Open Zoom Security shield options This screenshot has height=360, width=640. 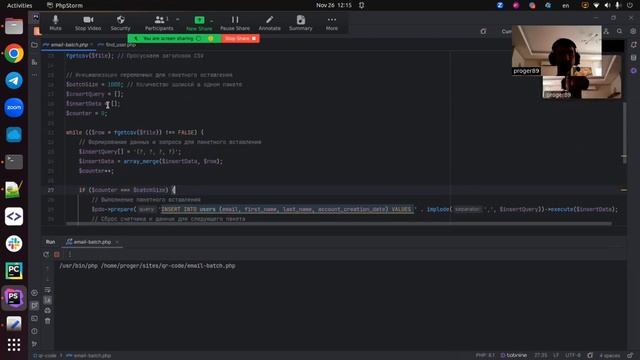pos(120,23)
